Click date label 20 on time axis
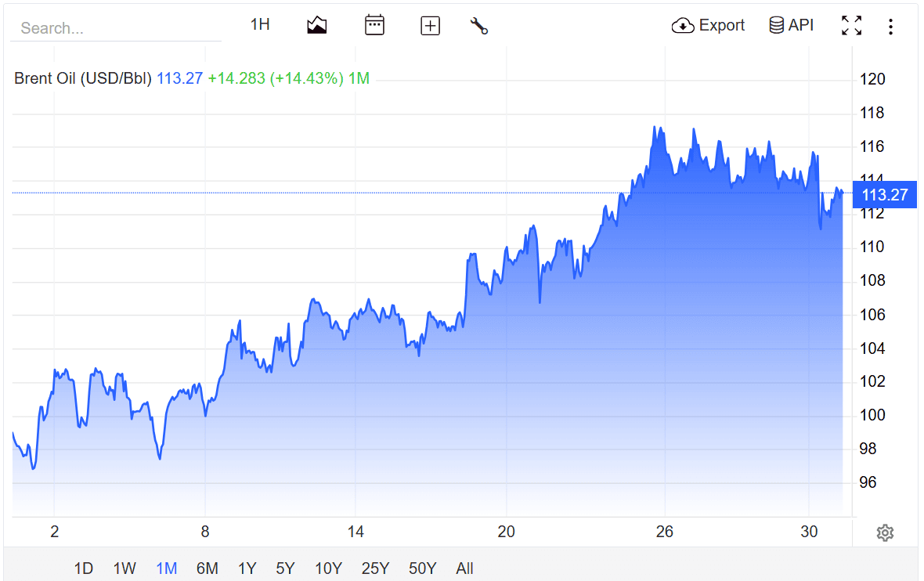This screenshot has width=924, height=581. pos(506,532)
